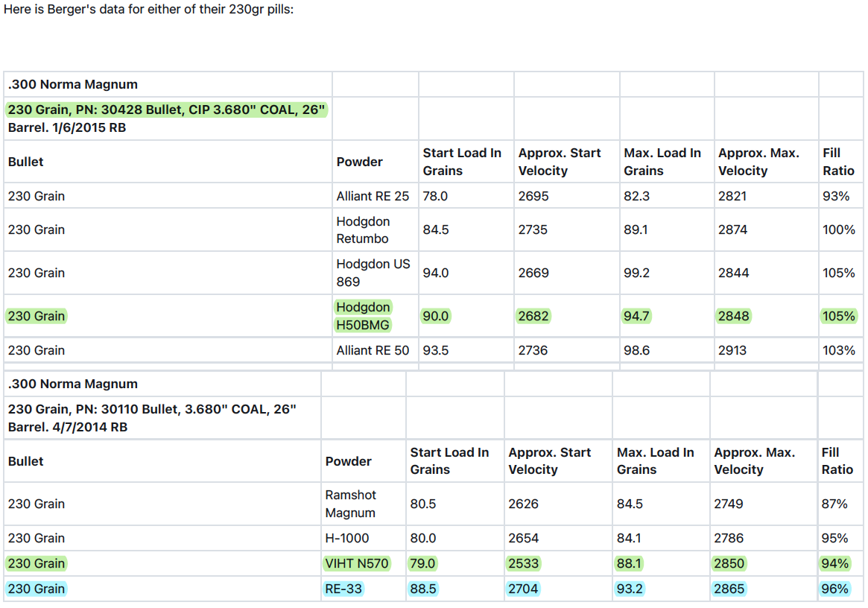Click the Alliant RE 50 powder cell
The width and height of the screenshot is (868, 608).
coord(373,350)
